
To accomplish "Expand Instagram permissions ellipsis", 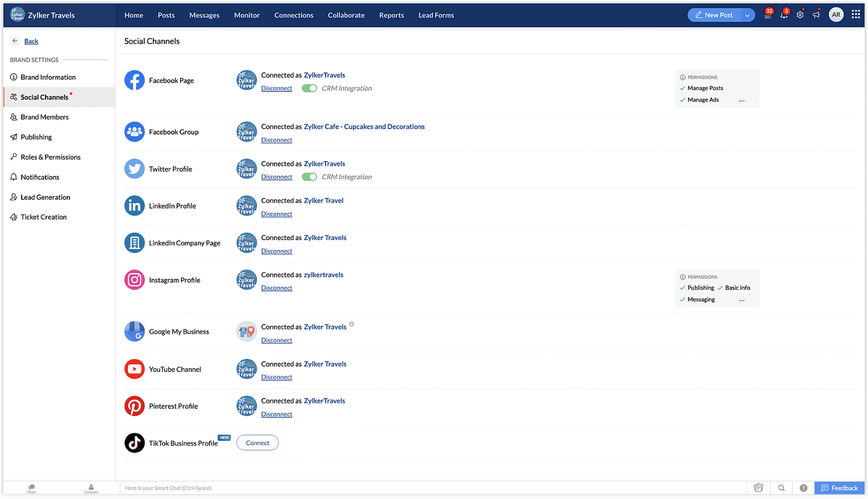I will [x=742, y=300].
